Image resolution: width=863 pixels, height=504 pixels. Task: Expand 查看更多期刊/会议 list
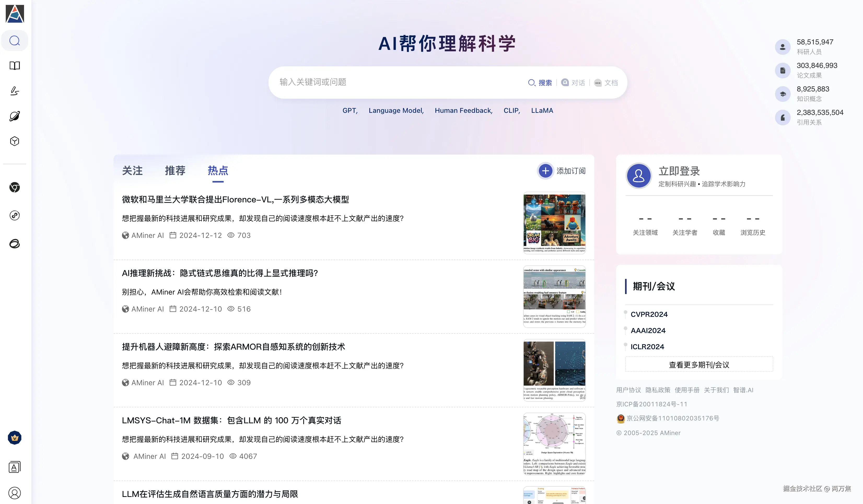pos(699,365)
